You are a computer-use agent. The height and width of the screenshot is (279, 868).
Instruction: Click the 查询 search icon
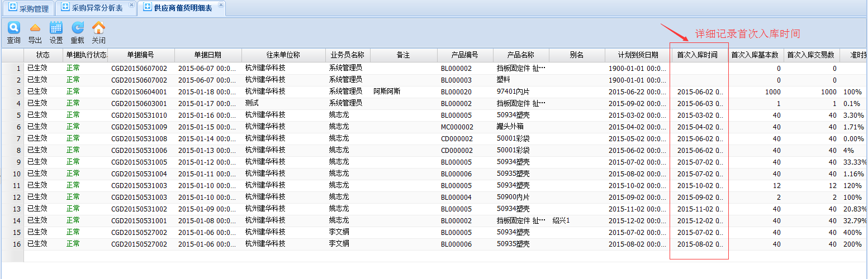[13, 28]
